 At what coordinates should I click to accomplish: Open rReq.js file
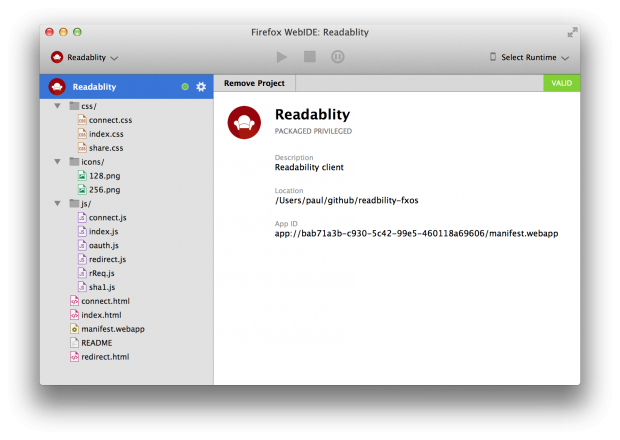click(102, 273)
